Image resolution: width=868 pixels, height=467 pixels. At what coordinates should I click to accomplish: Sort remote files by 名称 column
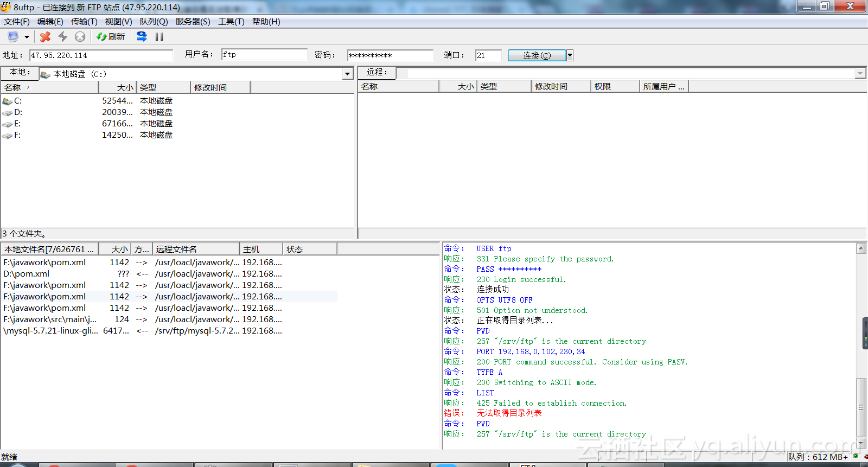tap(399, 86)
